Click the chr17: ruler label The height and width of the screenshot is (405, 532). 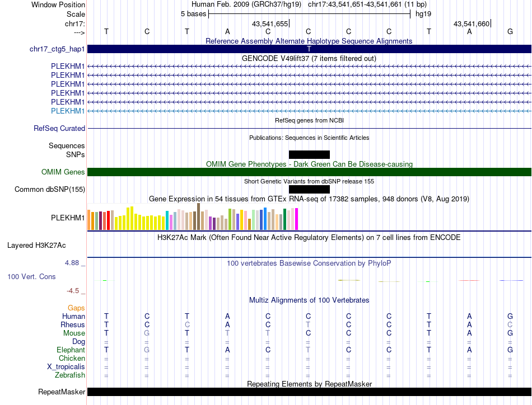(x=74, y=23)
